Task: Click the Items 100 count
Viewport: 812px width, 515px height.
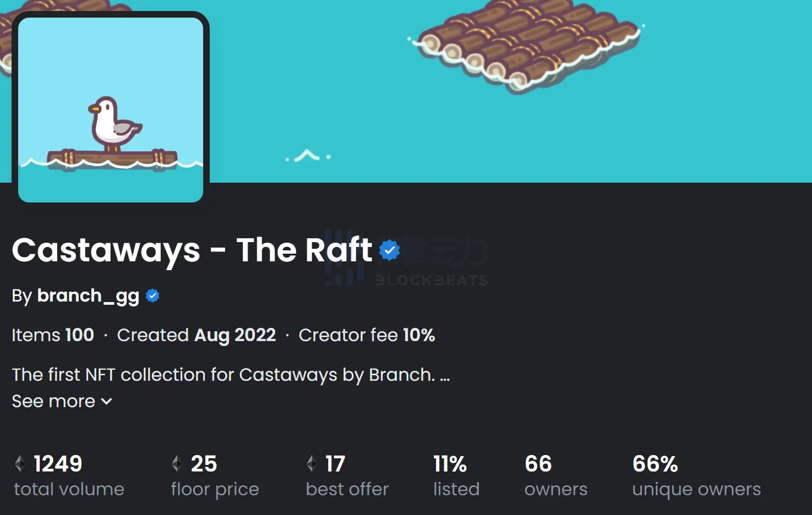Action: [x=53, y=335]
